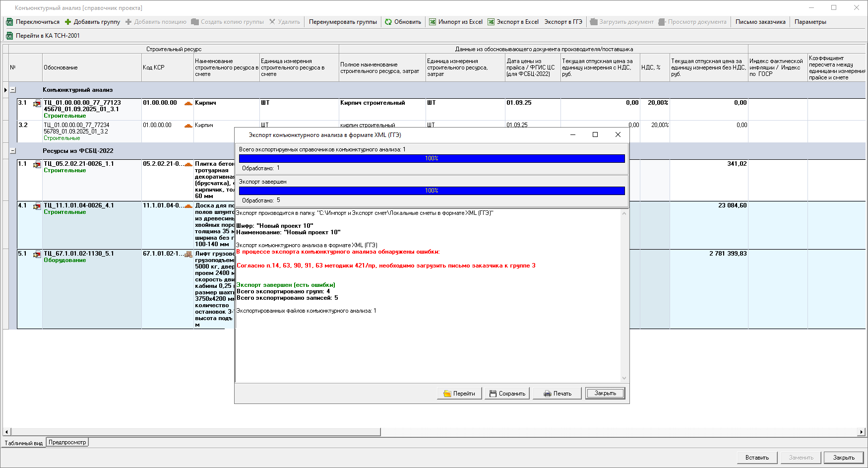Collapse the Конъюнктурный анализ group
The height and width of the screenshot is (468, 868).
pyautogui.click(x=13, y=90)
